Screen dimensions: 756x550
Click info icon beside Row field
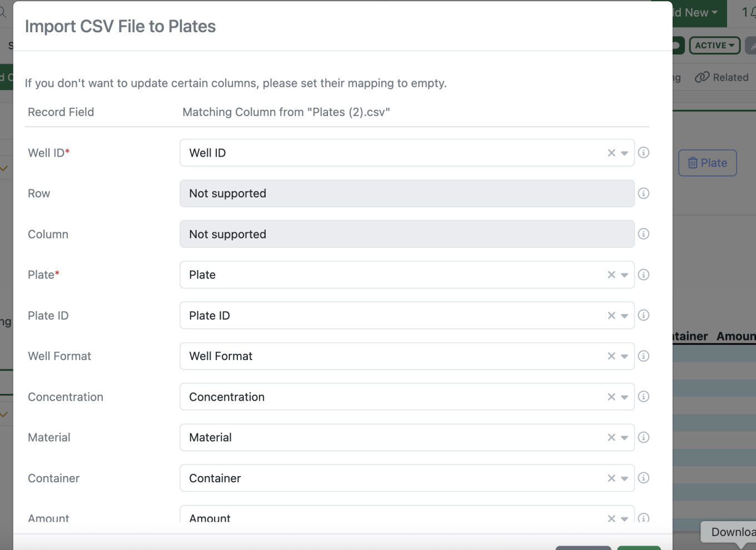643,193
